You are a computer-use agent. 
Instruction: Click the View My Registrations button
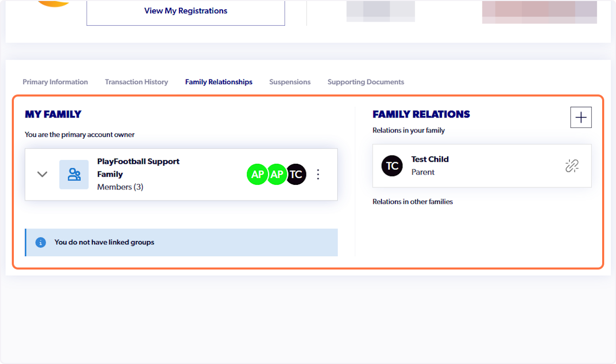tap(185, 11)
